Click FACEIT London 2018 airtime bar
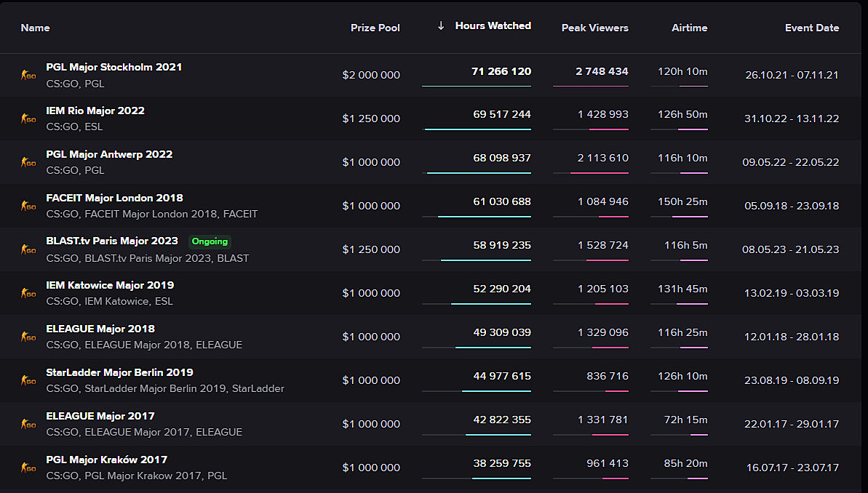The image size is (868, 493). pos(680,217)
